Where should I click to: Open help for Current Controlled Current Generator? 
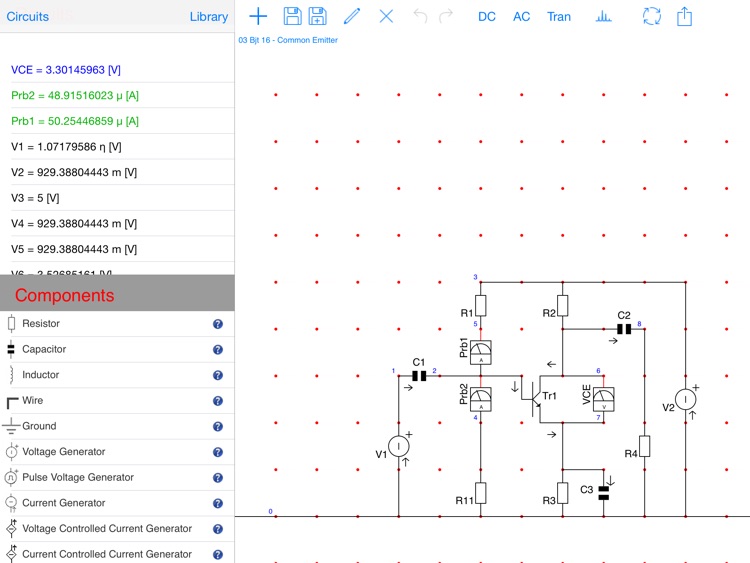[x=218, y=554]
